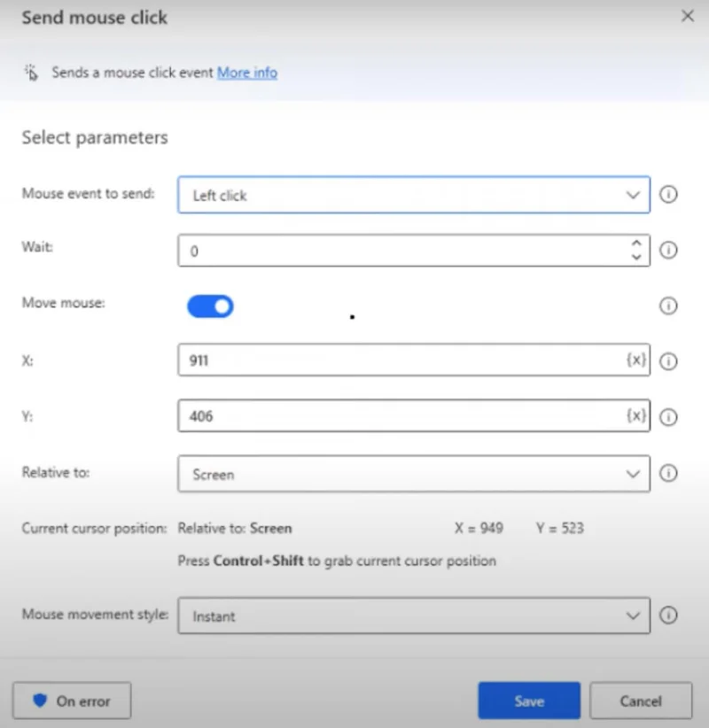The image size is (709, 728).
Task: Disable the Move mouse toggle
Action: [x=210, y=306]
